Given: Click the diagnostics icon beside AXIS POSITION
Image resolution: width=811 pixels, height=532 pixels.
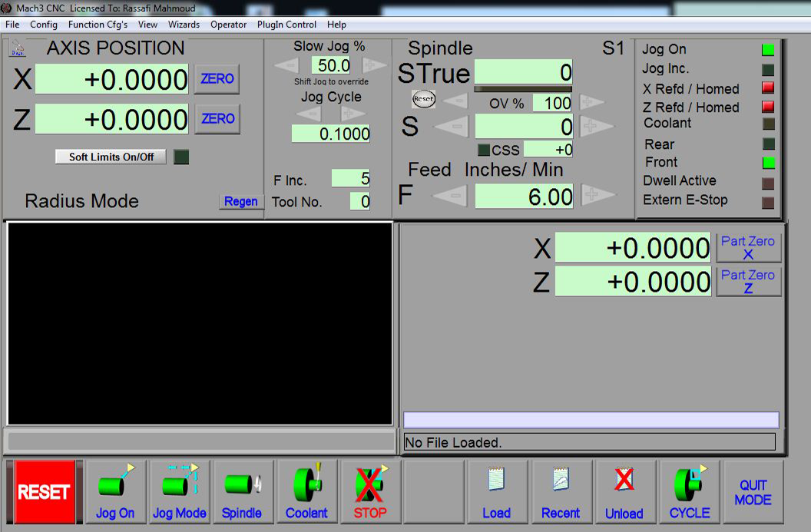Looking at the screenshot, I should 18,48.
